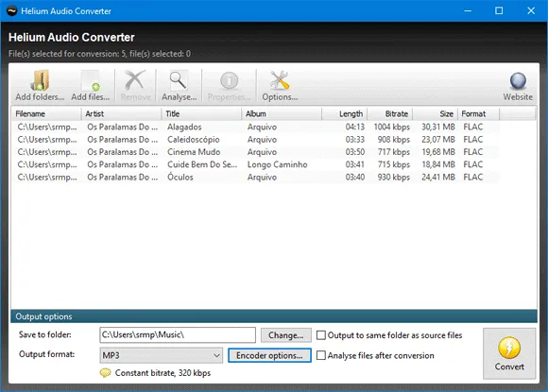Click the 03:33 length cell

[354, 140]
